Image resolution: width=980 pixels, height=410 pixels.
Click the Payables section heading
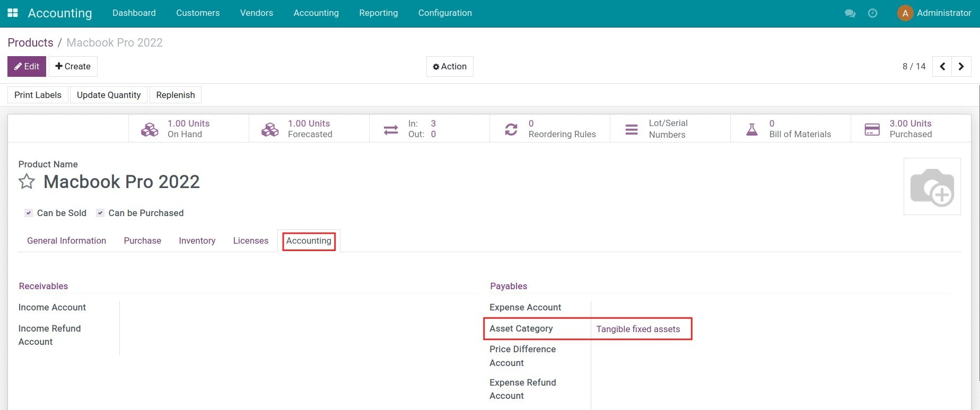[509, 287]
